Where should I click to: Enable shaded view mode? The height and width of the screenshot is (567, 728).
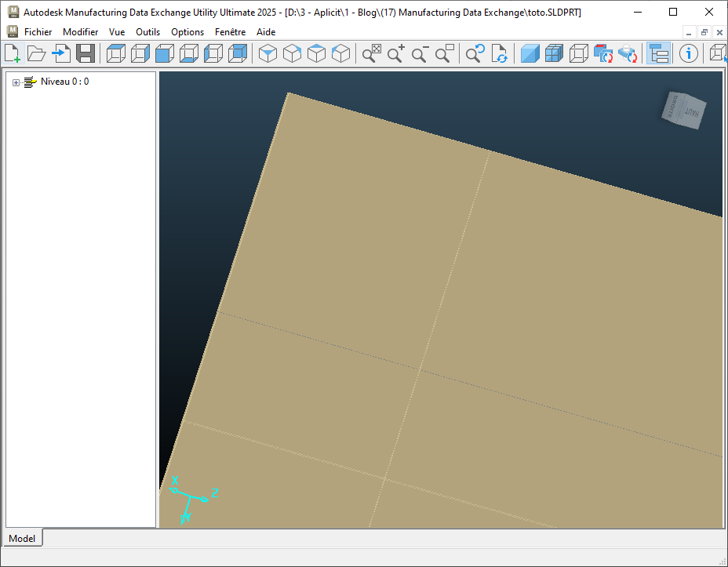[x=530, y=53]
